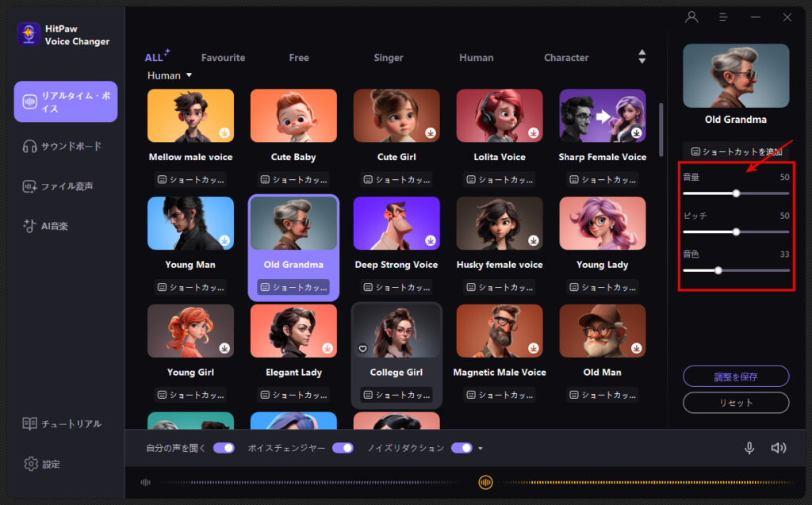This screenshot has width=812, height=505.
Task: Click the 調整を保存 button
Action: point(736,377)
